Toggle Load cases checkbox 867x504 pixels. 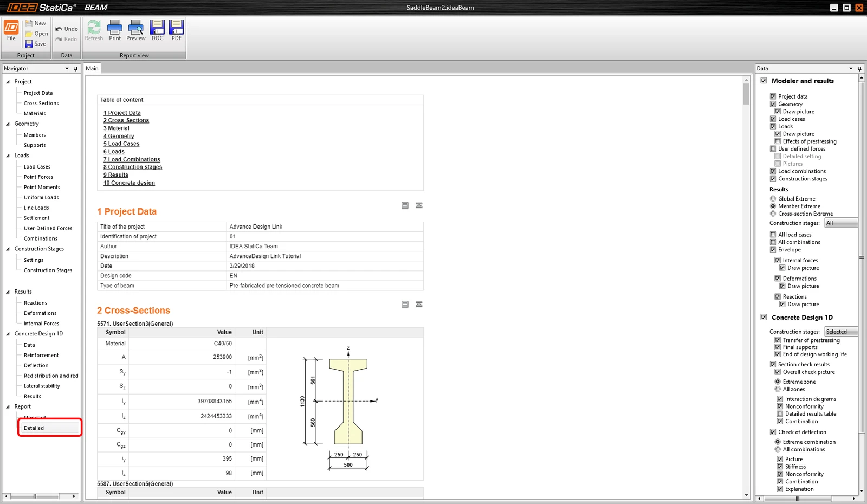(x=773, y=119)
